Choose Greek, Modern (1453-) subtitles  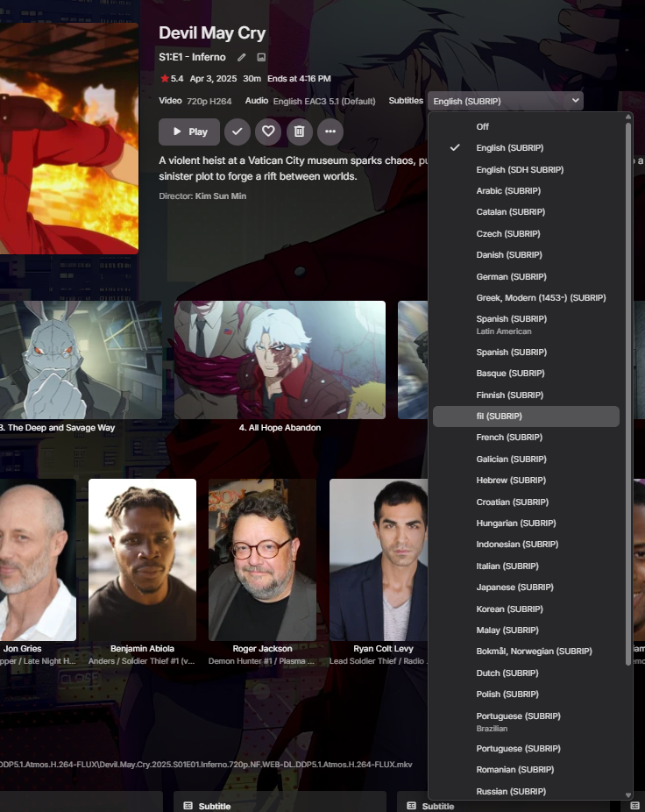click(x=526, y=298)
